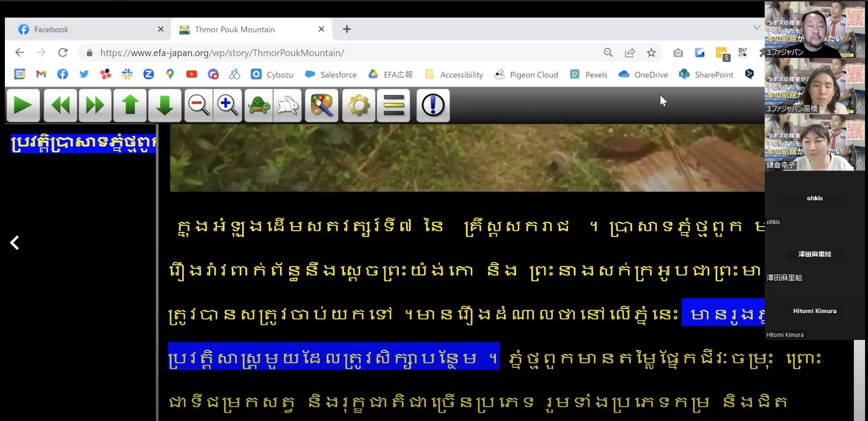Open a new browser tab

tap(347, 29)
